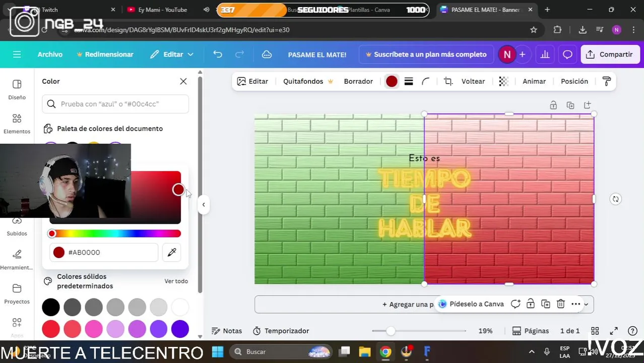Select the deep violet color swatch
644x363 pixels.
(180, 329)
